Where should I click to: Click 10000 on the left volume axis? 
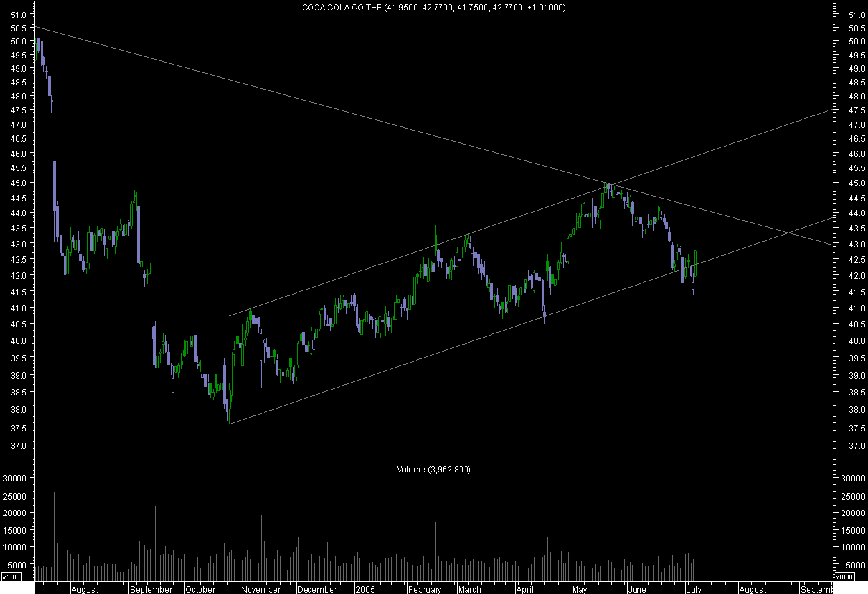pos(15,547)
